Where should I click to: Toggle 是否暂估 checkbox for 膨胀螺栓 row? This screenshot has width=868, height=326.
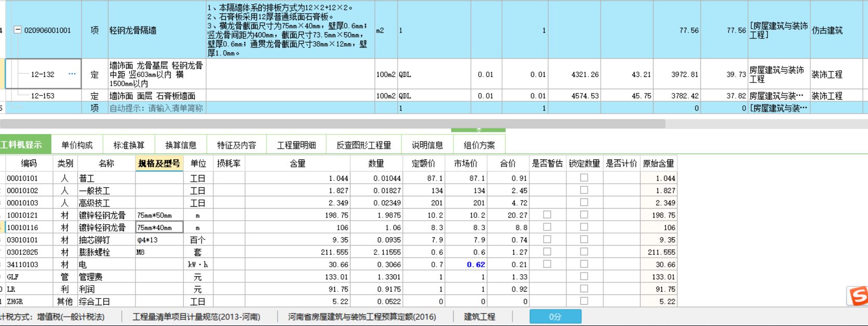pos(547,252)
